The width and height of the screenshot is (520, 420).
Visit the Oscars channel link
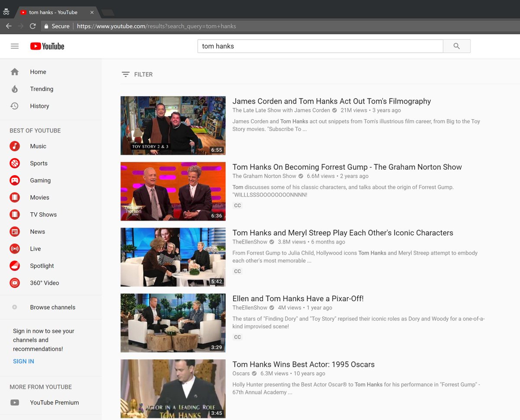[241, 374]
